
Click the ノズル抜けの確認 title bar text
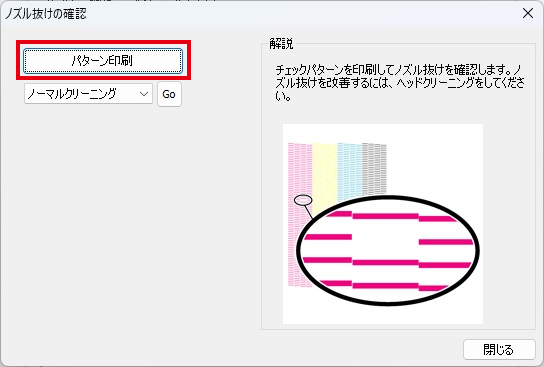coord(45,14)
